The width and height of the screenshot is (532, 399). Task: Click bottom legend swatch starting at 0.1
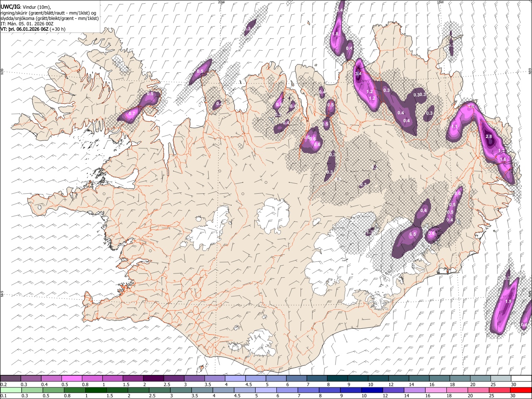(11, 390)
